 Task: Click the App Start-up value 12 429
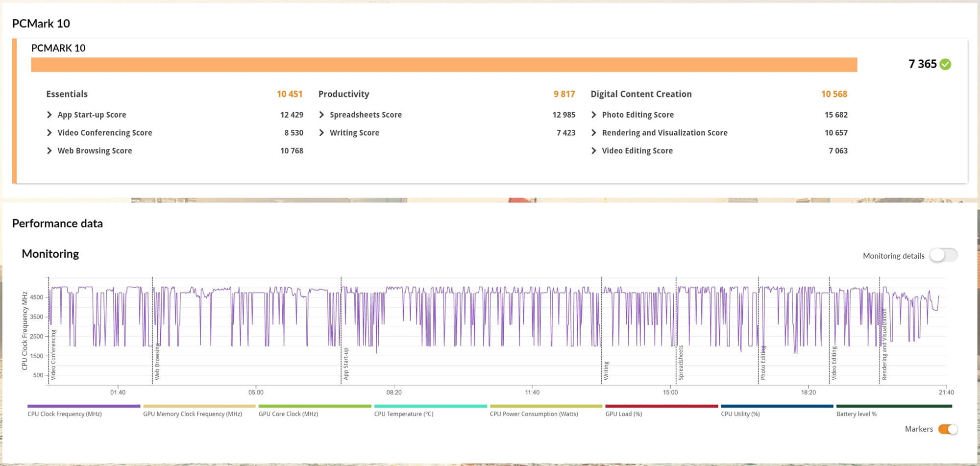coord(292,115)
